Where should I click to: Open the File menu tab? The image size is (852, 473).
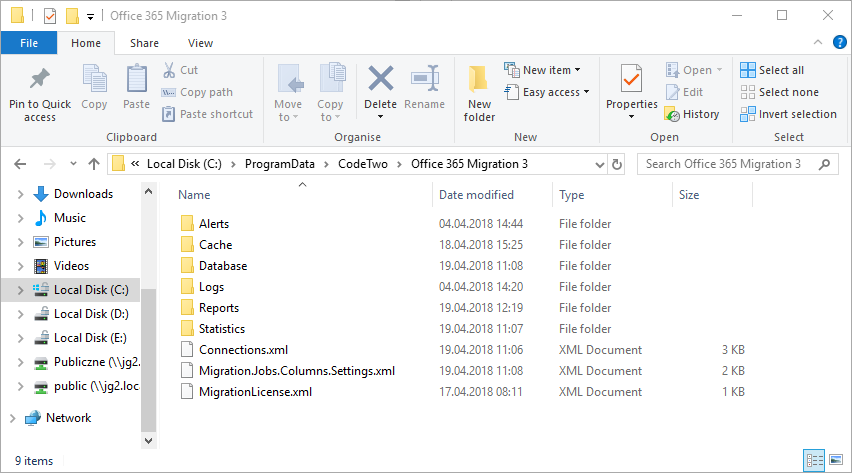[x=29, y=43]
